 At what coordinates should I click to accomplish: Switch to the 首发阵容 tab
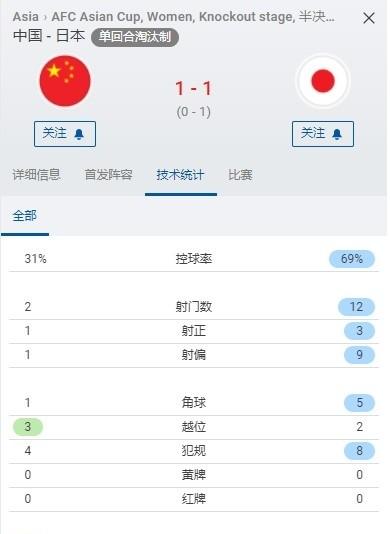108,175
